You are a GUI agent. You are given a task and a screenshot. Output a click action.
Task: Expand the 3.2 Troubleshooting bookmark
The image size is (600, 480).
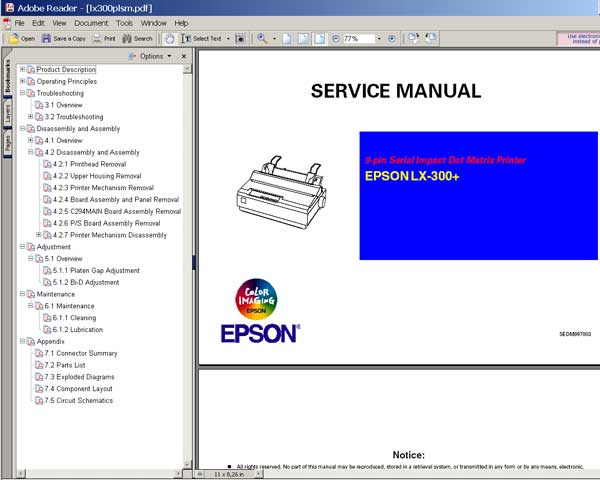click(x=30, y=116)
